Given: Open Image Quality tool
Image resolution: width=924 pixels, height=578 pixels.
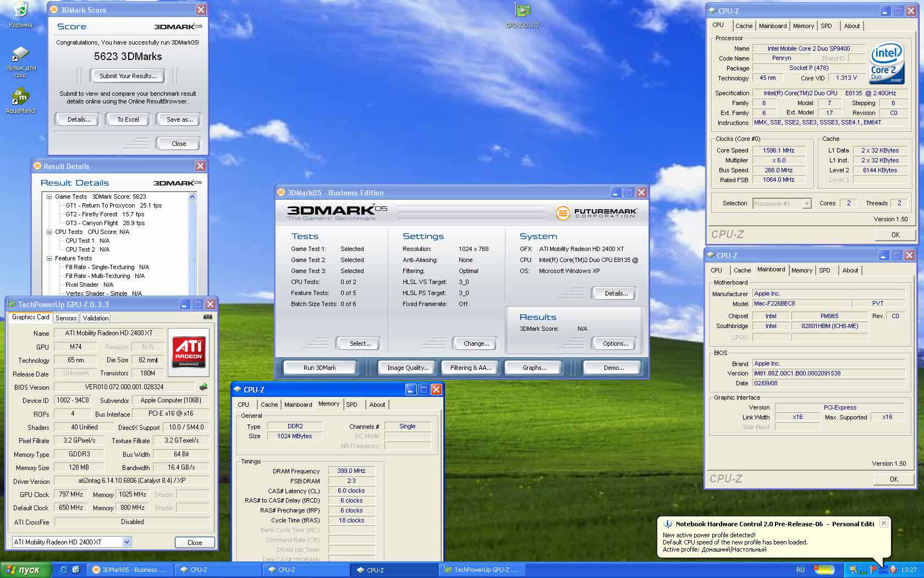Looking at the screenshot, I should [x=408, y=368].
